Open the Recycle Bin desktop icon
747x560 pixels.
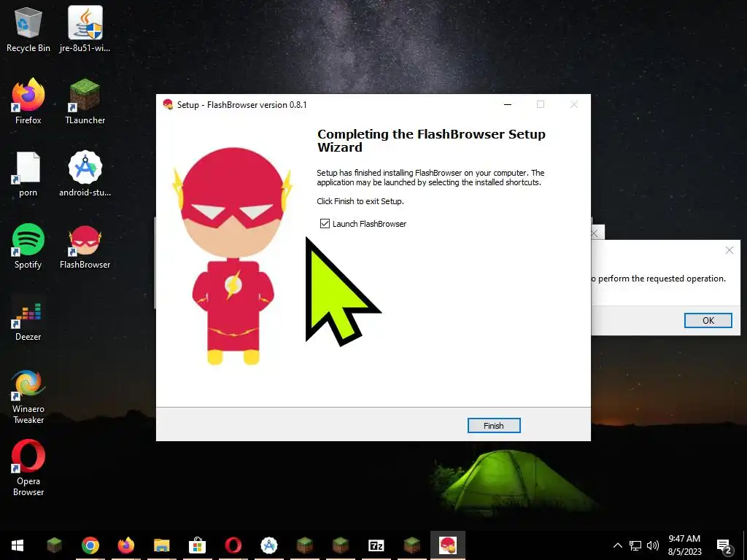[x=28, y=29]
